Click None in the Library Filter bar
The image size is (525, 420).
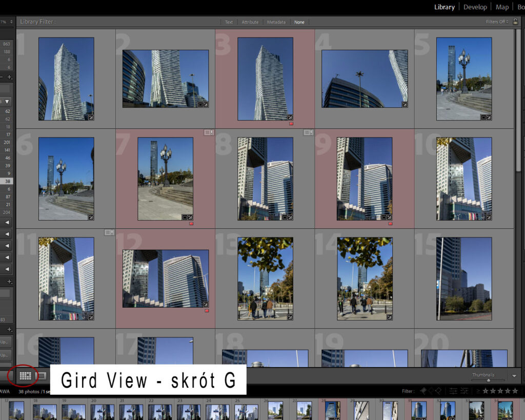tap(299, 22)
